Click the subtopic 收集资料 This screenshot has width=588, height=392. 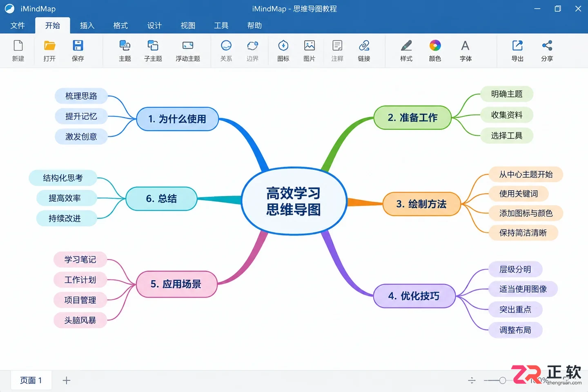(x=507, y=115)
